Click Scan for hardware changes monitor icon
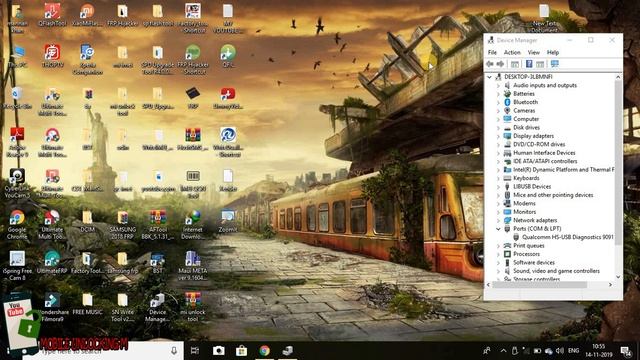 coord(554,64)
